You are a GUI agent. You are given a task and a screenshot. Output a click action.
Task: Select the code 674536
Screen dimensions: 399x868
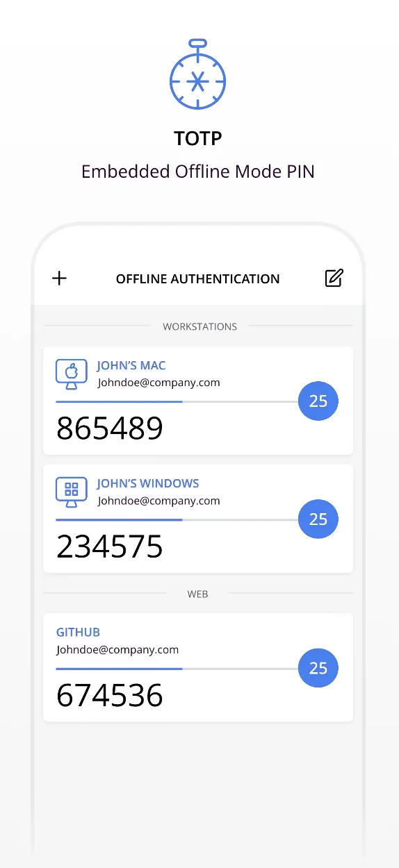(x=110, y=696)
